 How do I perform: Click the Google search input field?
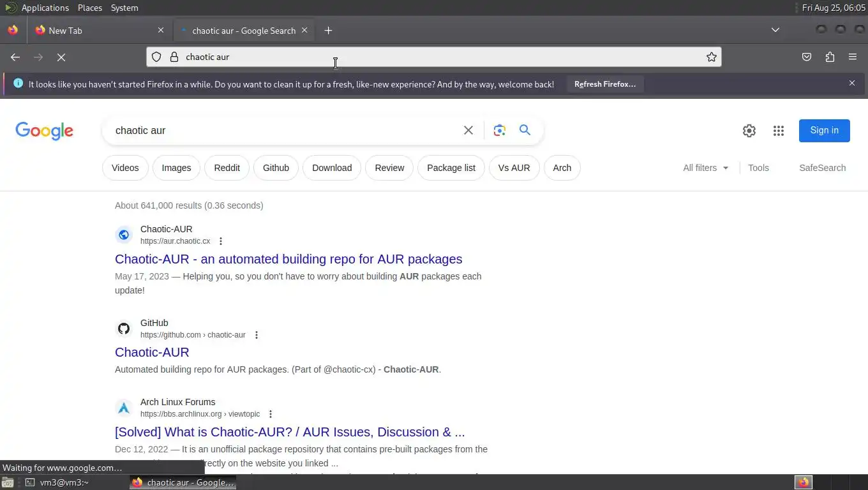284,130
